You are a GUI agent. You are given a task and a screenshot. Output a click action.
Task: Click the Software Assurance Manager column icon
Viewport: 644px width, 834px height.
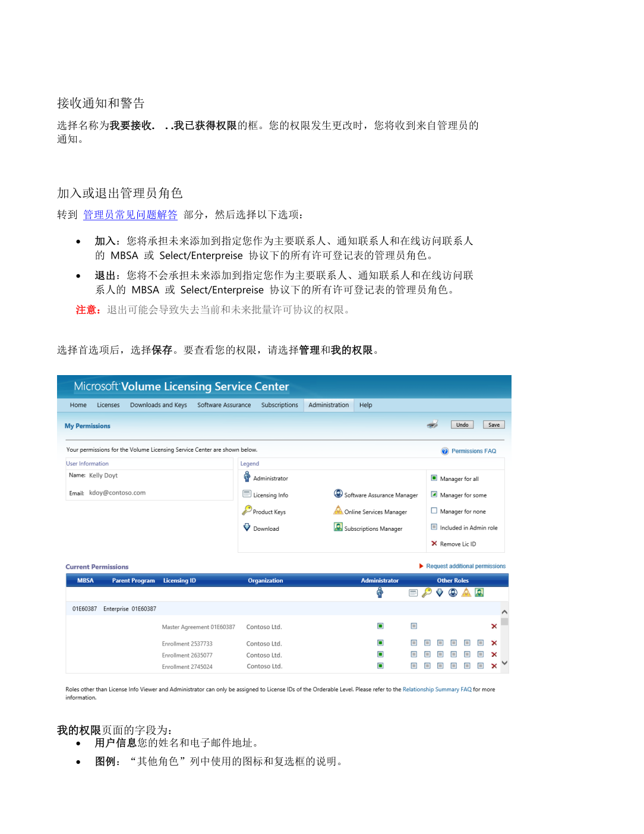coord(453,593)
